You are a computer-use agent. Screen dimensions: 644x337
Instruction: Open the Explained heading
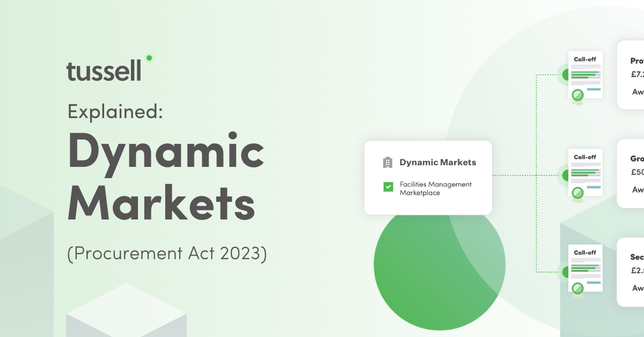pyautogui.click(x=114, y=112)
